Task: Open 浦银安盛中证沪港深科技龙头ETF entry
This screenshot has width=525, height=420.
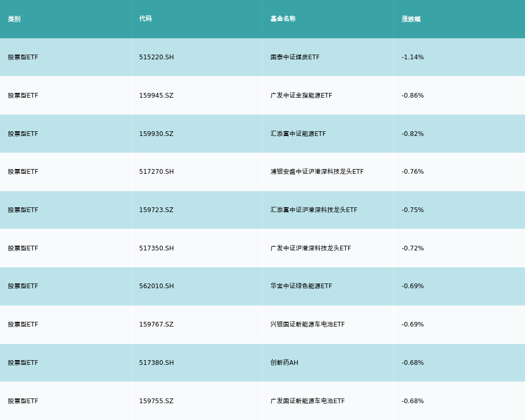Action: point(317,172)
